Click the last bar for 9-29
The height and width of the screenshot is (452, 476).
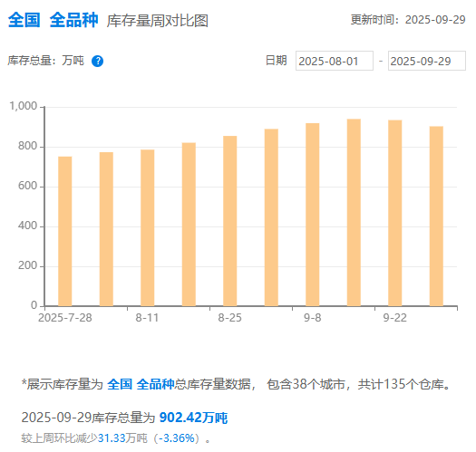tap(436, 216)
